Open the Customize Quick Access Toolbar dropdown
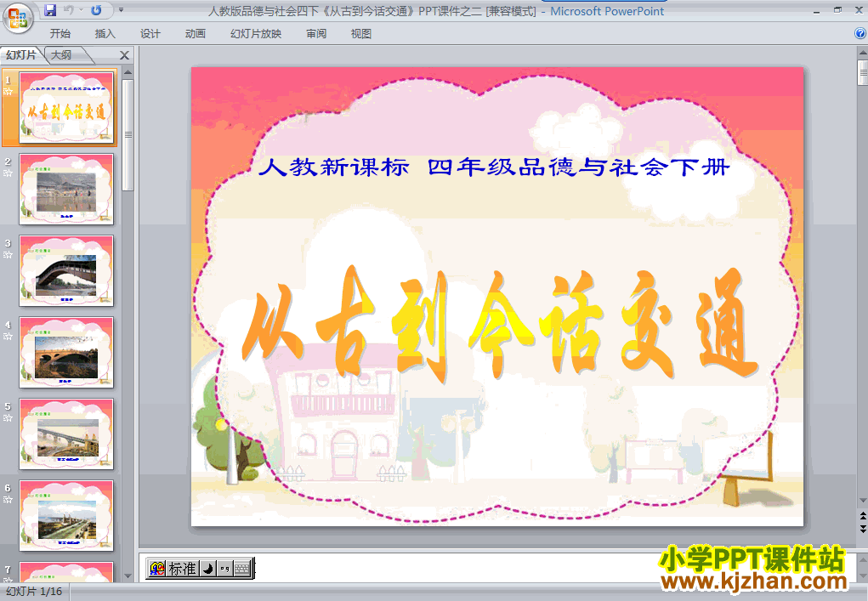This screenshot has width=868, height=601. click(x=121, y=10)
